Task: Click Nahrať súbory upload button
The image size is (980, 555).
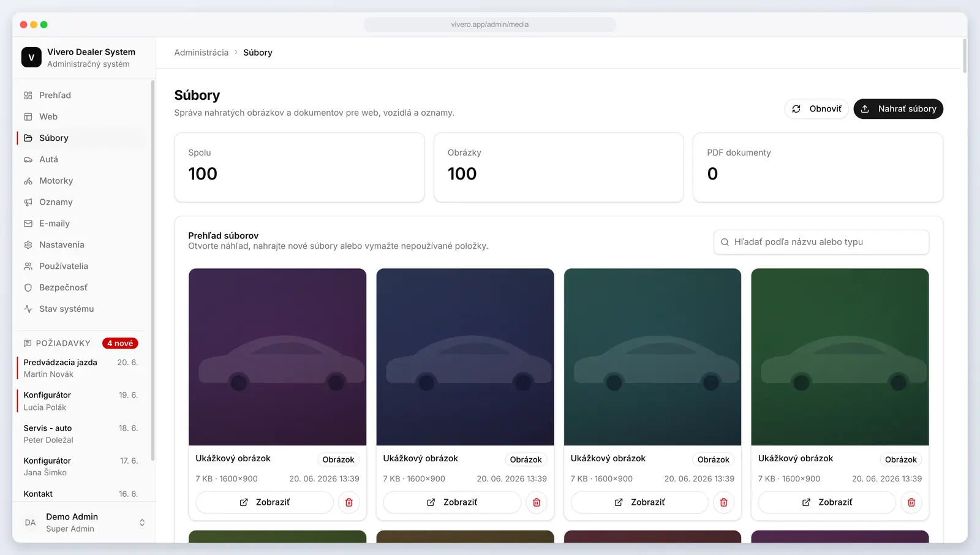Action: (898, 109)
